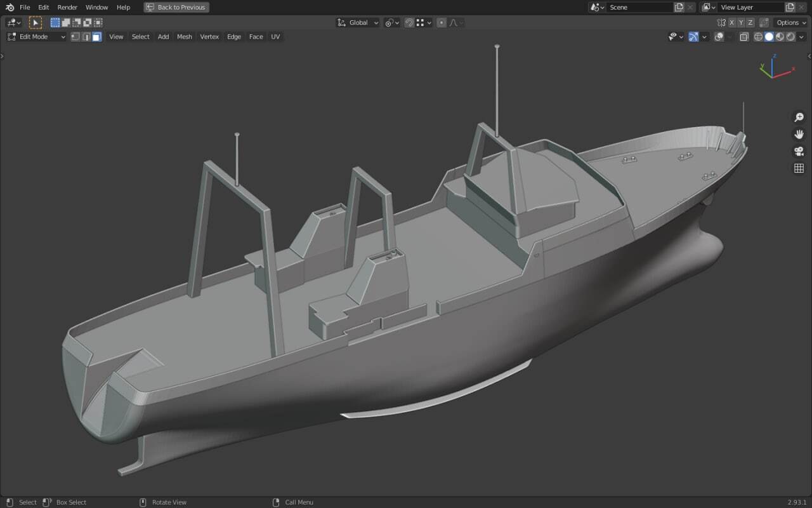
Task: Select the tweak select tool icon
Action: 36,22
